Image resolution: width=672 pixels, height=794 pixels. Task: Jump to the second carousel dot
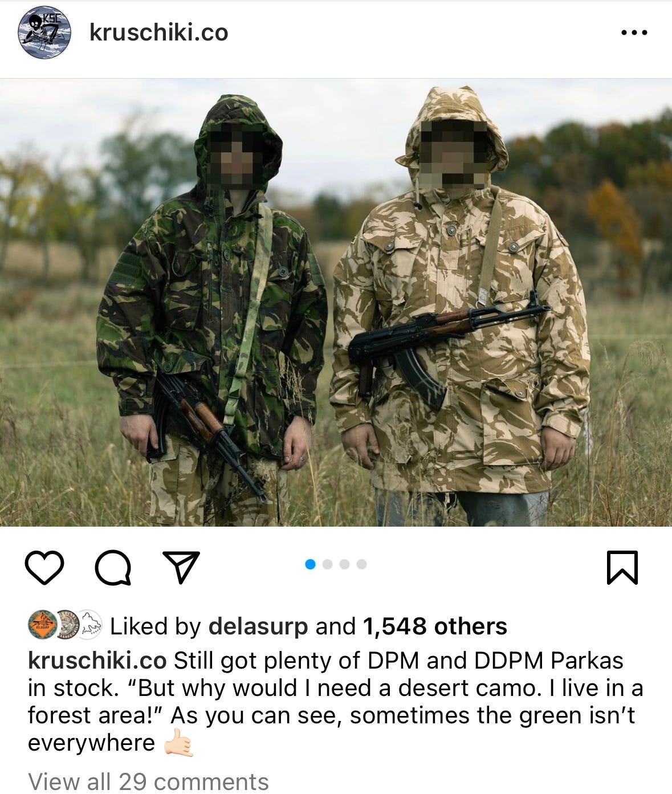(x=327, y=564)
